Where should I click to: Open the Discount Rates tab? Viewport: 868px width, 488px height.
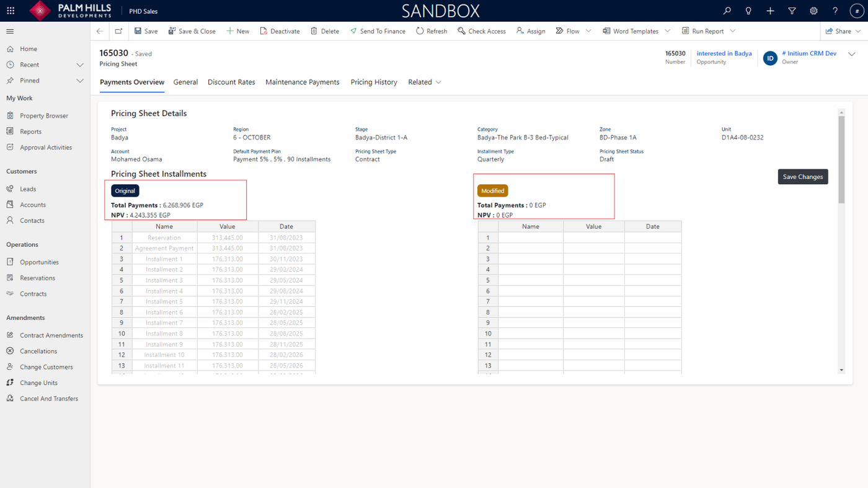231,82
